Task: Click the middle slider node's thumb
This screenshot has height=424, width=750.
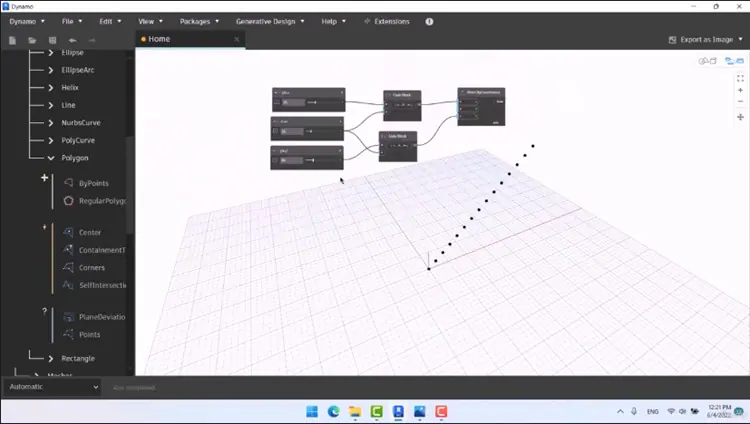Action: point(310,131)
